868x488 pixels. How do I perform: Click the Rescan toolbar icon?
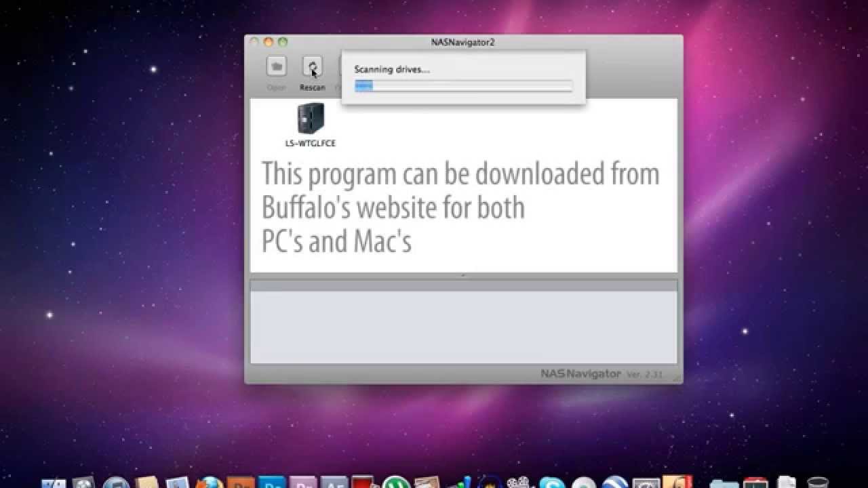(x=312, y=66)
